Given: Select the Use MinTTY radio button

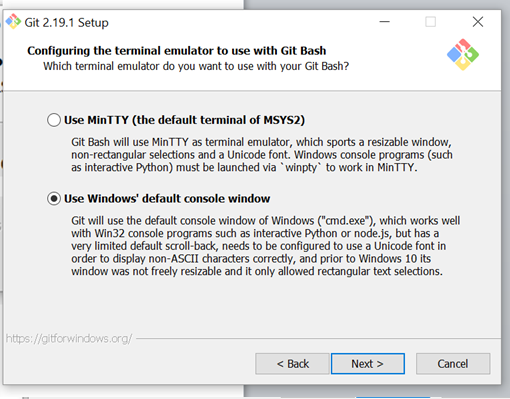Looking at the screenshot, I should coord(54,120).
